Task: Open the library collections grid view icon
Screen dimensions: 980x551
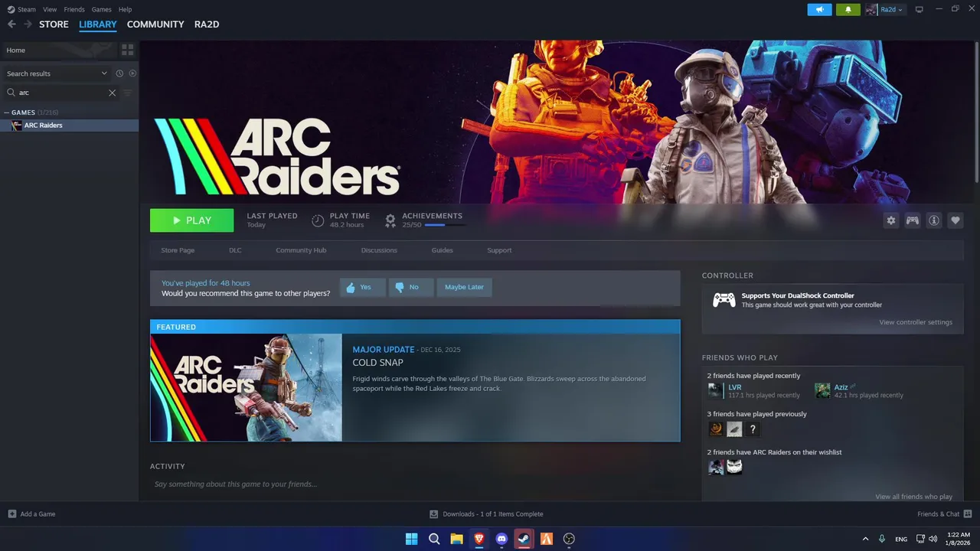Action: pyautogui.click(x=127, y=50)
